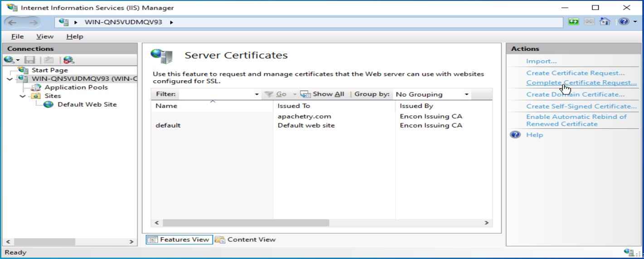The image size is (644, 259).
Task: Expand the Filter dropdown arrow
Action: coord(257,94)
